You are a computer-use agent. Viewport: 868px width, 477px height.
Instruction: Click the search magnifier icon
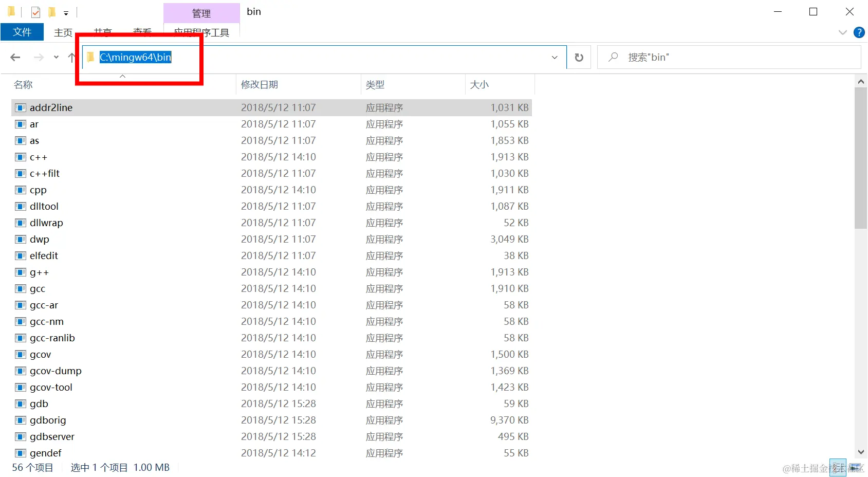click(613, 57)
